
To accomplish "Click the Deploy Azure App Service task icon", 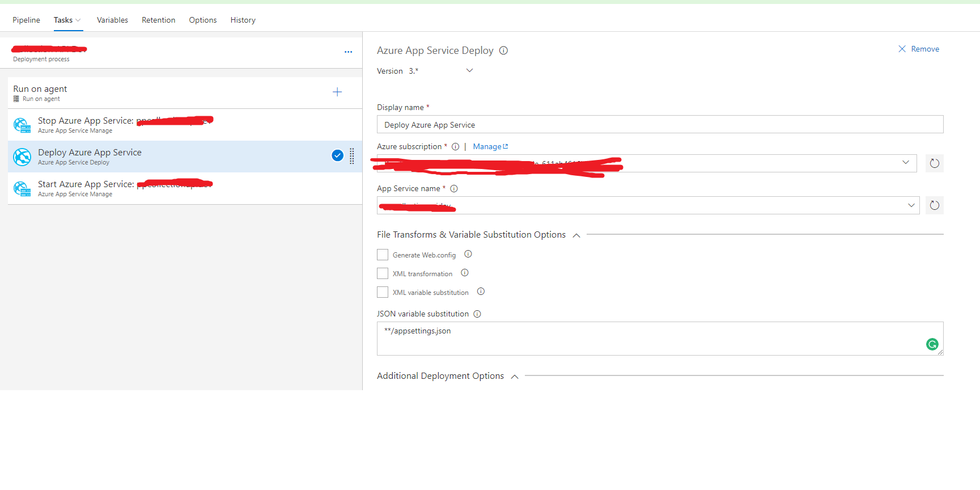I will click(22, 157).
